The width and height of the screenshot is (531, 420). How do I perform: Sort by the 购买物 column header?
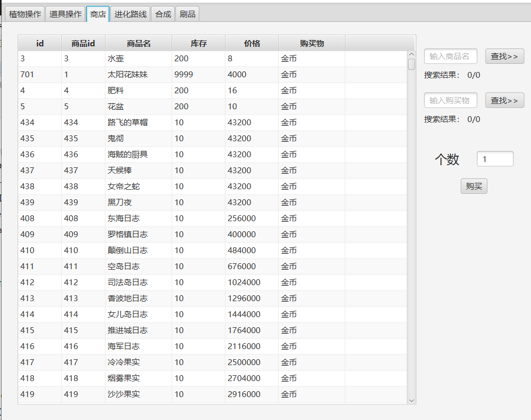(x=312, y=43)
